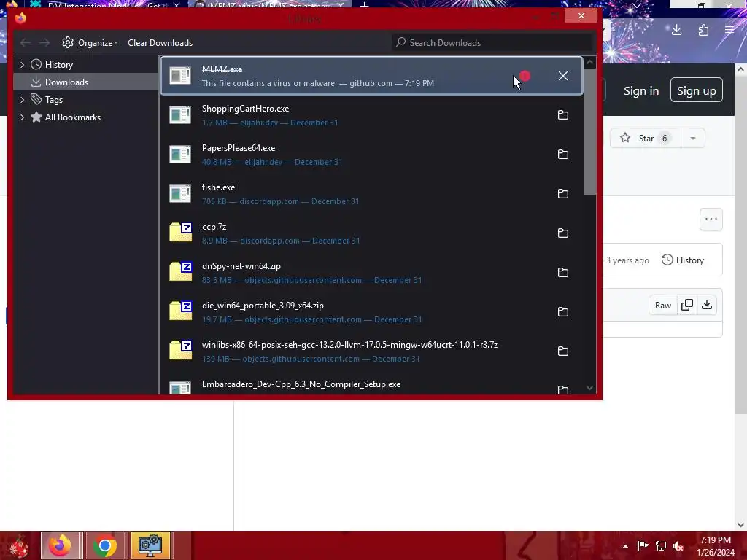The width and height of the screenshot is (747, 560).
Task: Click MEMZ.exe file type icon
Action: (x=180, y=76)
